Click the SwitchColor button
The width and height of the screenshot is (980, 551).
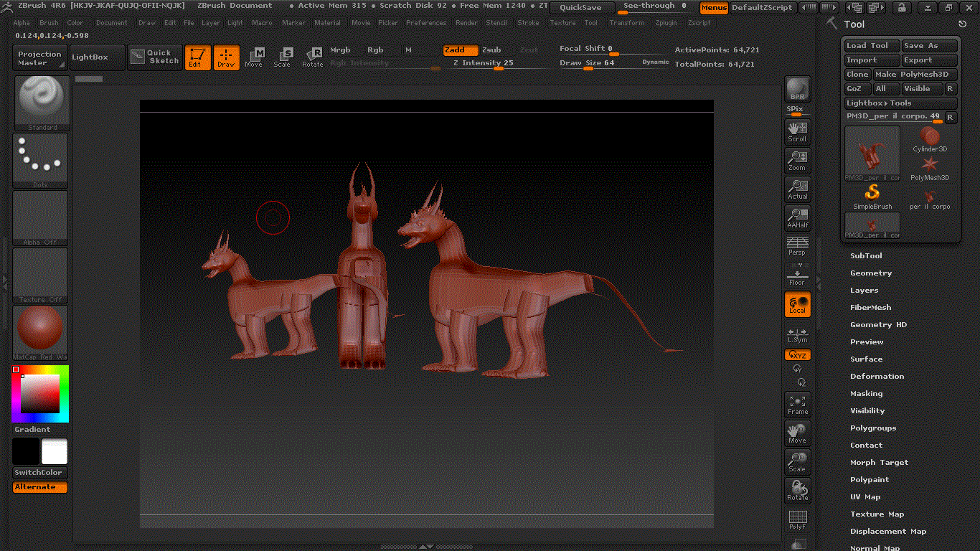tap(39, 473)
